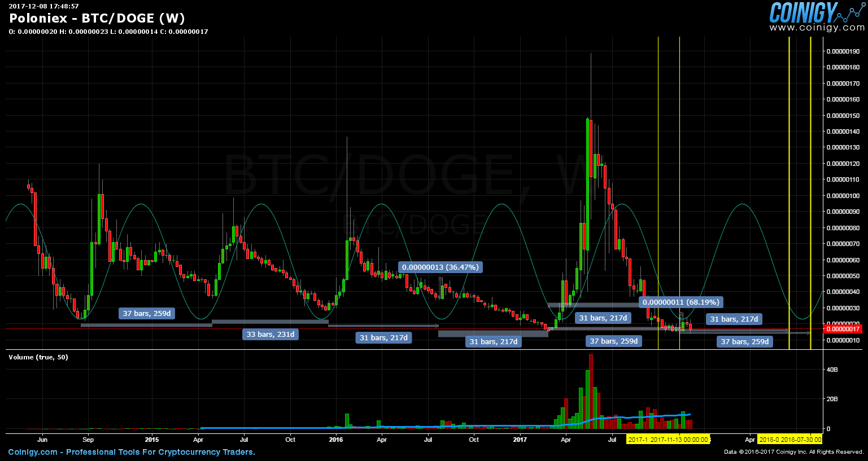Open the www.coinigy.com link under the logo
The height and width of the screenshot is (461, 868).
[x=817, y=28]
